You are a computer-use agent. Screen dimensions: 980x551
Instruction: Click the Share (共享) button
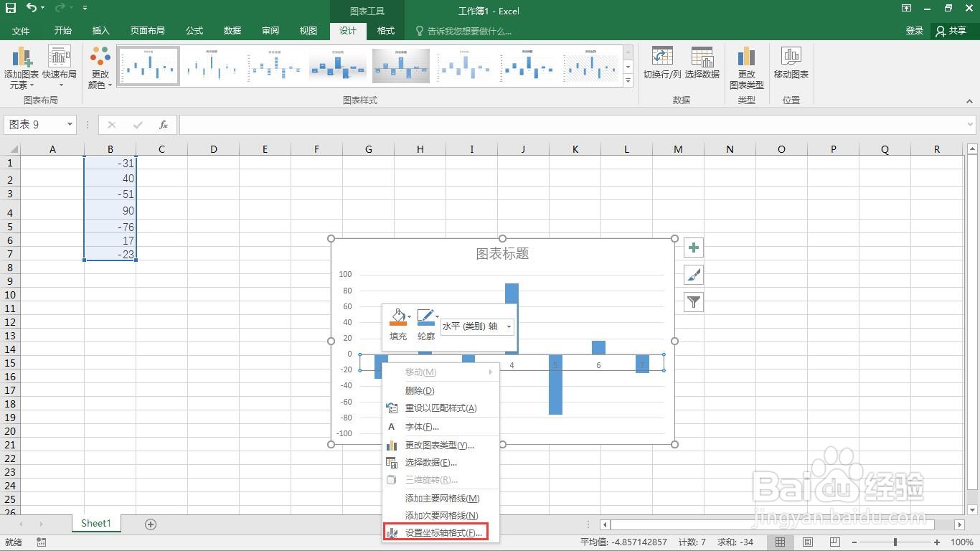(952, 31)
